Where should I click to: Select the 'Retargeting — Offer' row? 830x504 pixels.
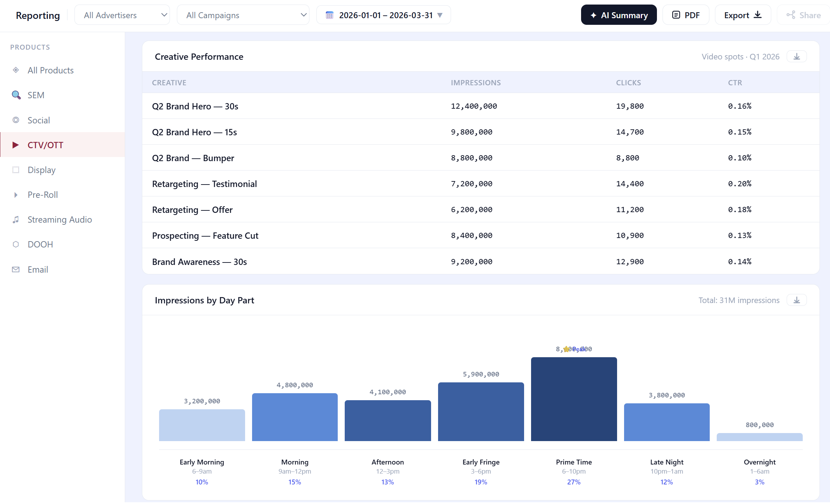pyautogui.click(x=481, y=209)
